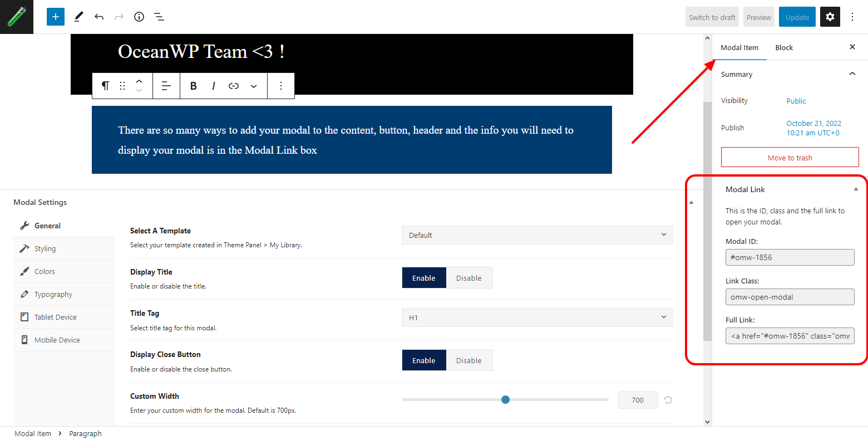Click the OceanWP Team heading
The width and height of the screenshot is (868, 440).
(201, 51)
